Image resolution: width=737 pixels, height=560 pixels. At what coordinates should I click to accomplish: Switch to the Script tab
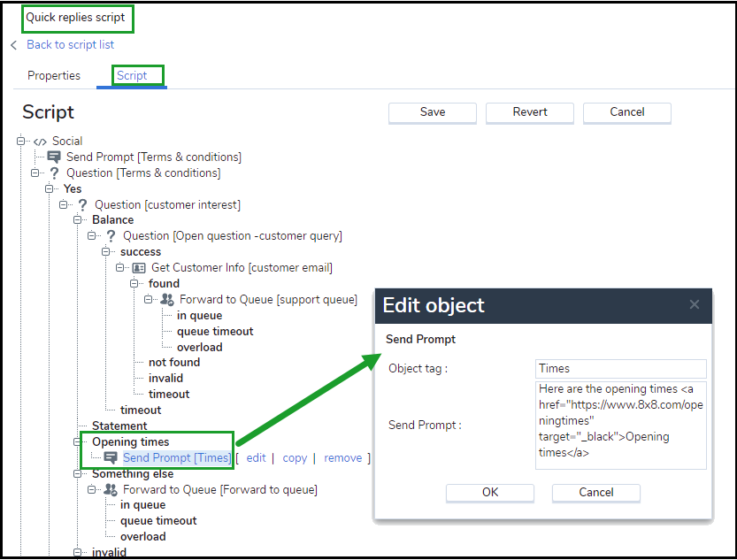tap(132, 75)
